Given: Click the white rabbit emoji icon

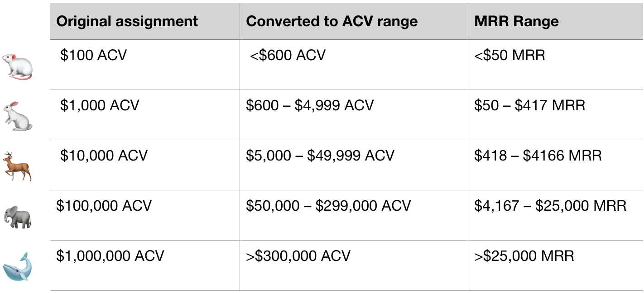Looking at the screenshot, I should click(18, 117).
